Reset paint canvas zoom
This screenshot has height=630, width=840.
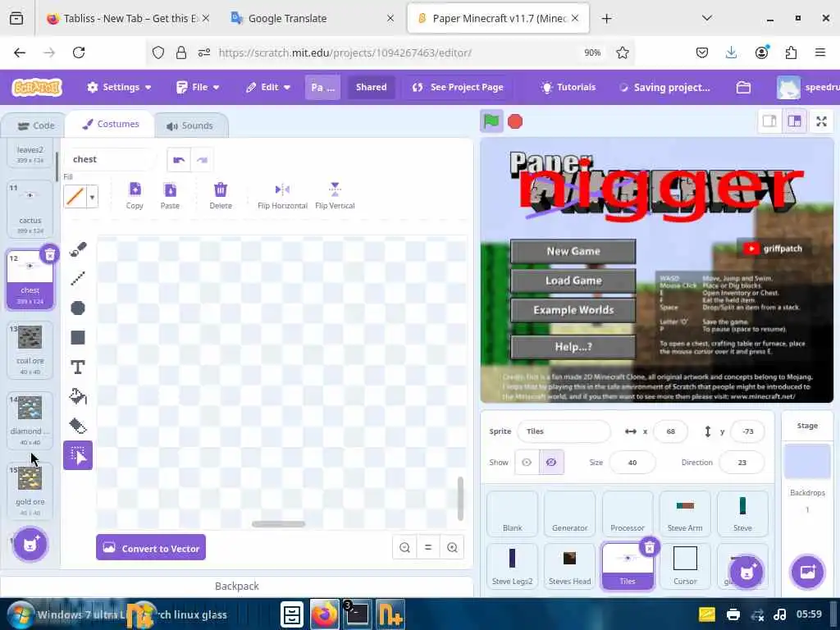pos(428,547)
